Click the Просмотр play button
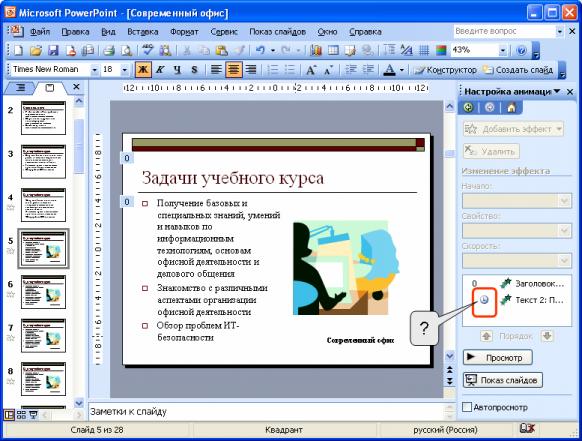Viewport: 582px width, 441px height. pyautogui.click(x=497, y=357)
